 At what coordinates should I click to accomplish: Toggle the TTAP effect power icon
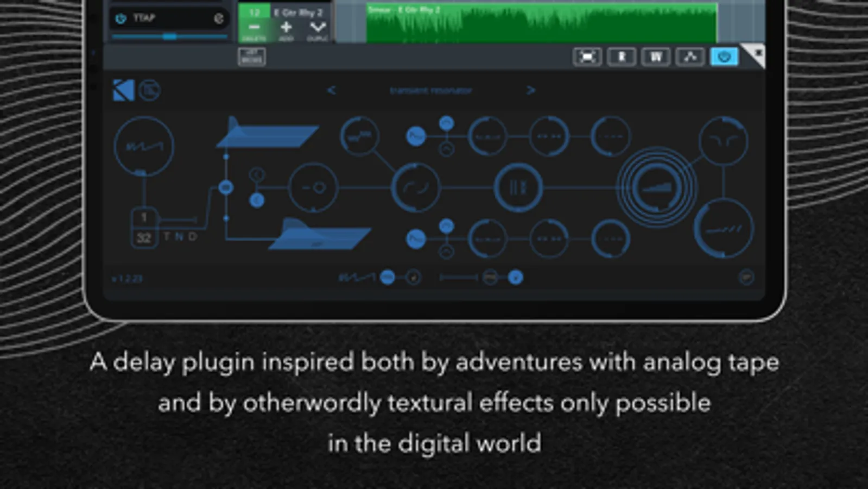click(121, 18)
